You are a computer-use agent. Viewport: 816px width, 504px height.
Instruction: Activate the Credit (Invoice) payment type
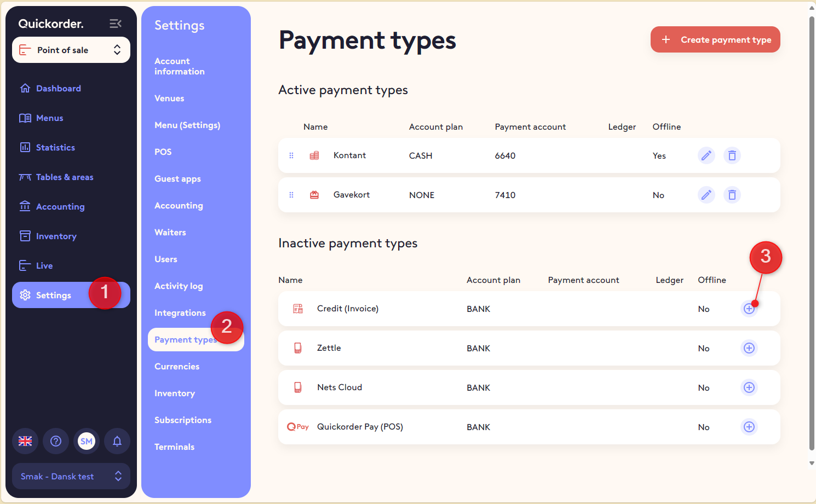[x=749, y=309]
